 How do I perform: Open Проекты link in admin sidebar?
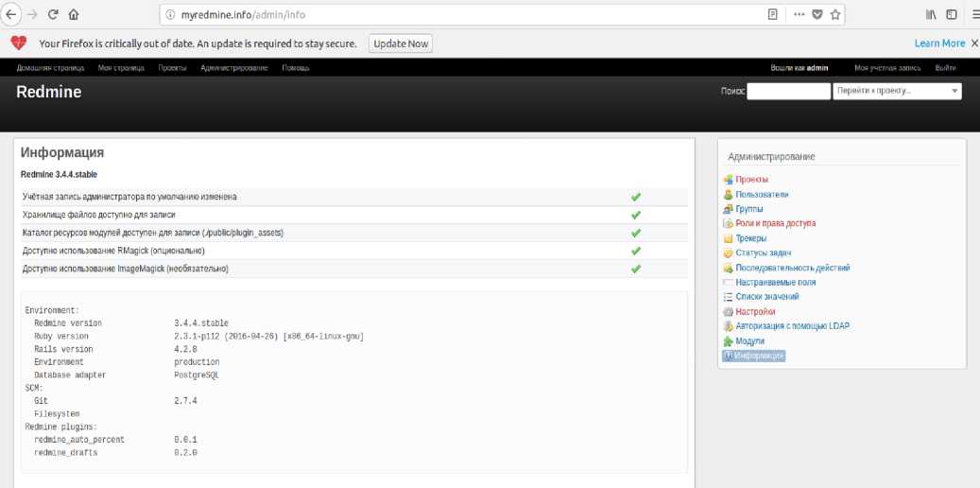[x=752, y=180]
